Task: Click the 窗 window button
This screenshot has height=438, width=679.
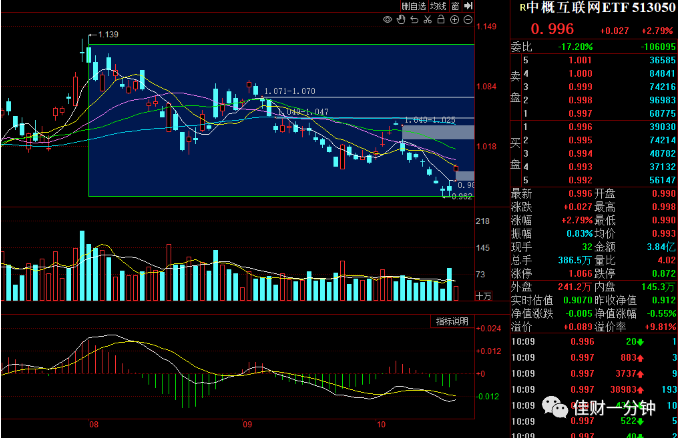Action: pos(455,6)
